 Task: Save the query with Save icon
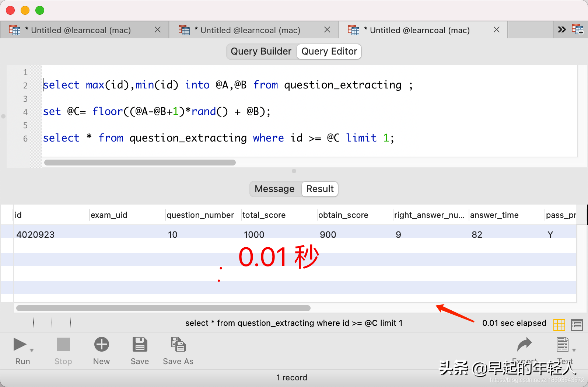(140, 344)
